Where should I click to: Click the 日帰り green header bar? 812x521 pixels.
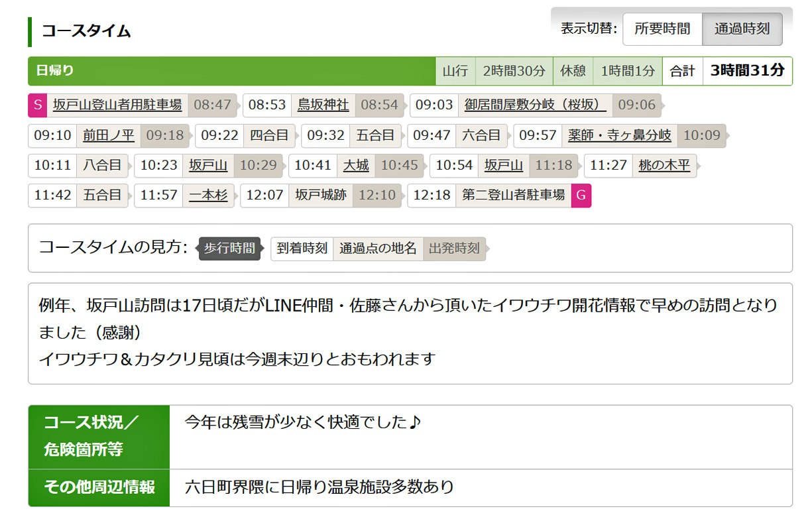coord(232,71)
